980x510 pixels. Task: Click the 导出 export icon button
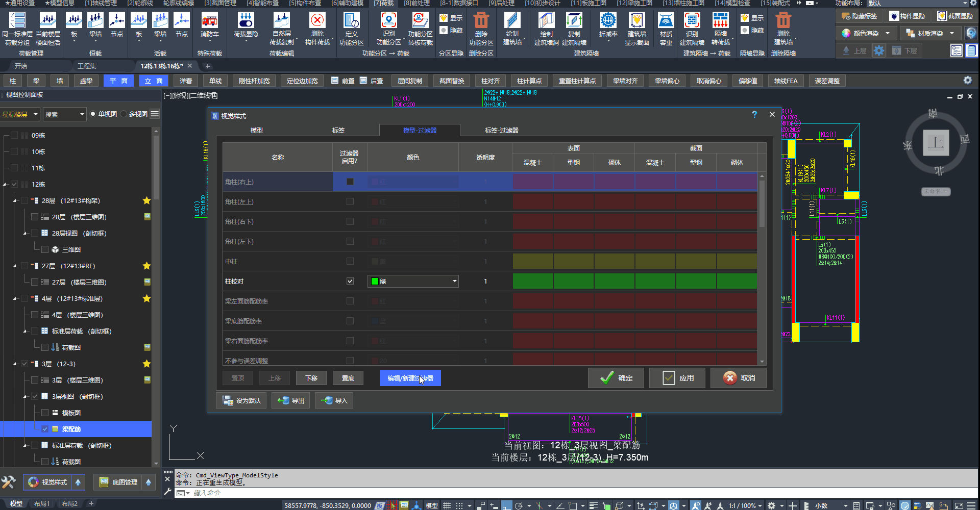(290, 401)
